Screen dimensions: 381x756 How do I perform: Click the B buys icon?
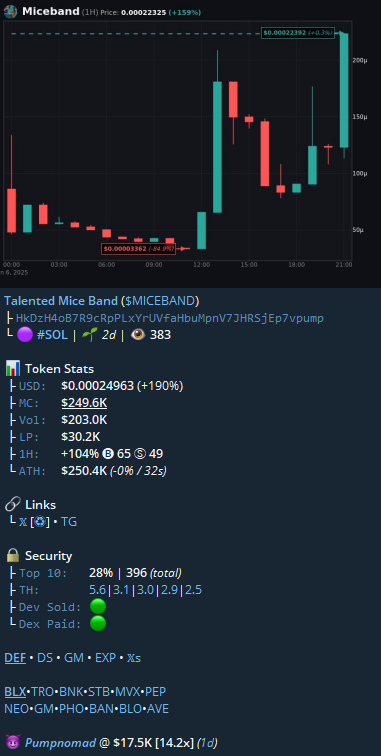point(107,454)
